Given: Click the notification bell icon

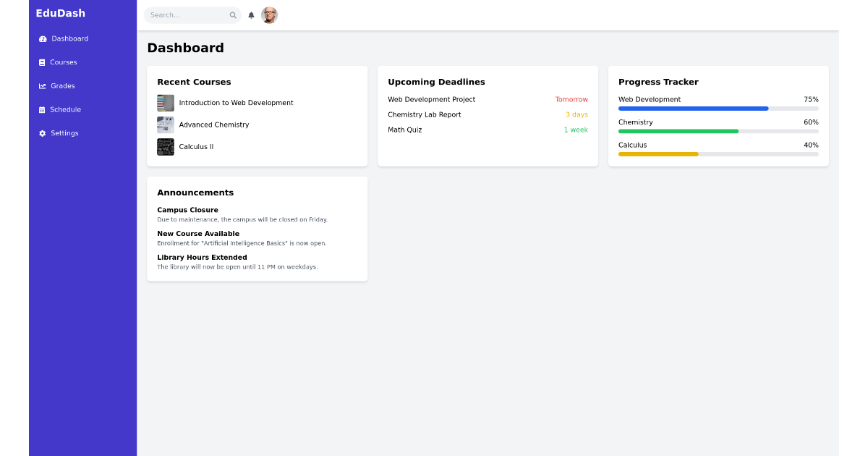Looking at the screenshot, I should [x=250, y=14].
